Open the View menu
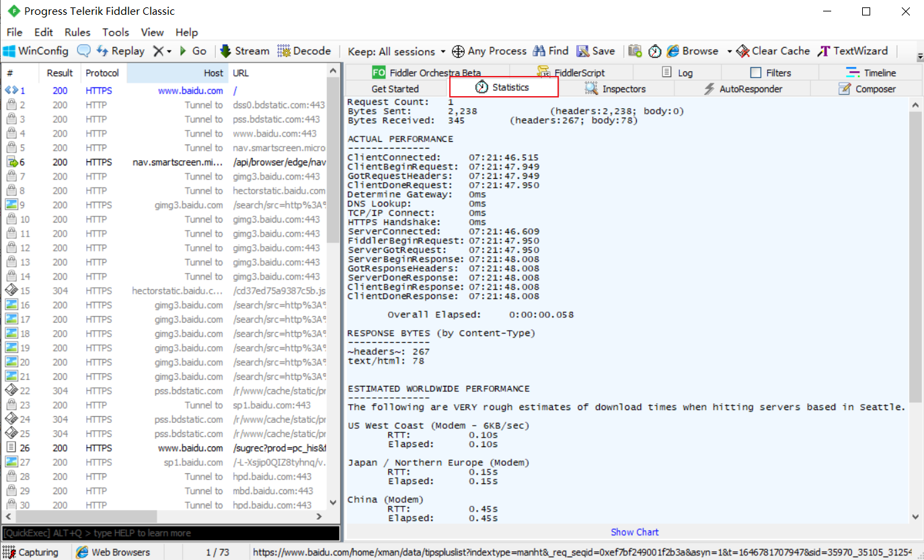Screen dimensions: 924x560 click(153, 32)
